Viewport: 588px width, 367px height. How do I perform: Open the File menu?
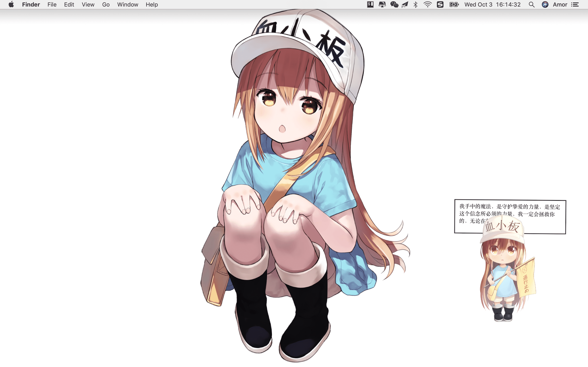[52, 4]
